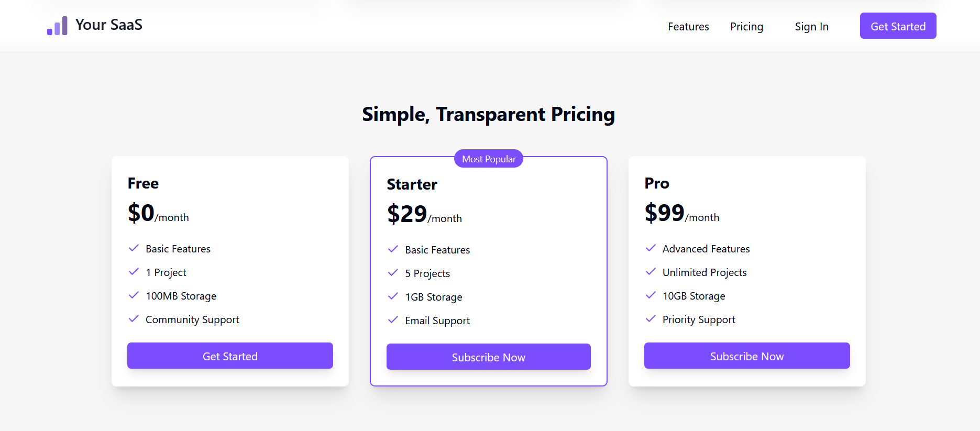Click the checkmark beside 10GB Storage
Image resolution: width=980 pixels, height=431 pixels.
(x=651, y=295)
